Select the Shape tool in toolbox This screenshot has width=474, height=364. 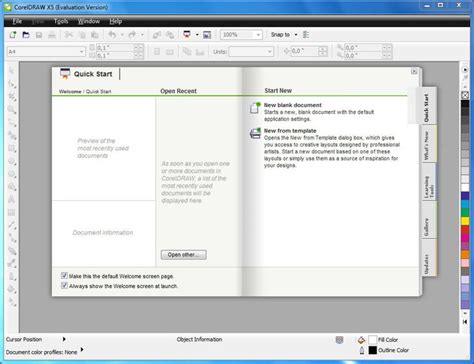click(x=12, y=84)
